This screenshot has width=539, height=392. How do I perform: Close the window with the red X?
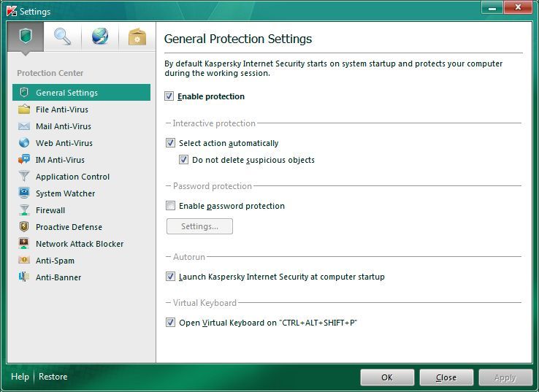coord(519,7)
